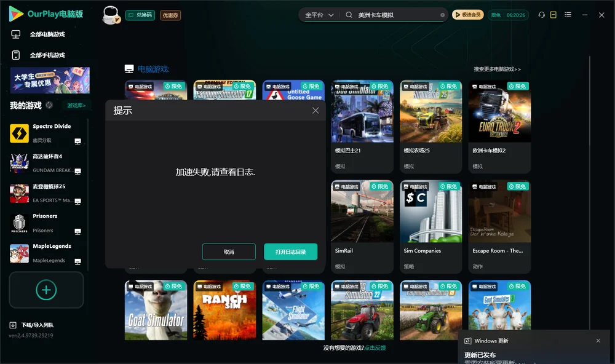This screenshot has height=364, width=615.
Task: Click the PC icon on MapleLegends row
Action: (77, 262)
